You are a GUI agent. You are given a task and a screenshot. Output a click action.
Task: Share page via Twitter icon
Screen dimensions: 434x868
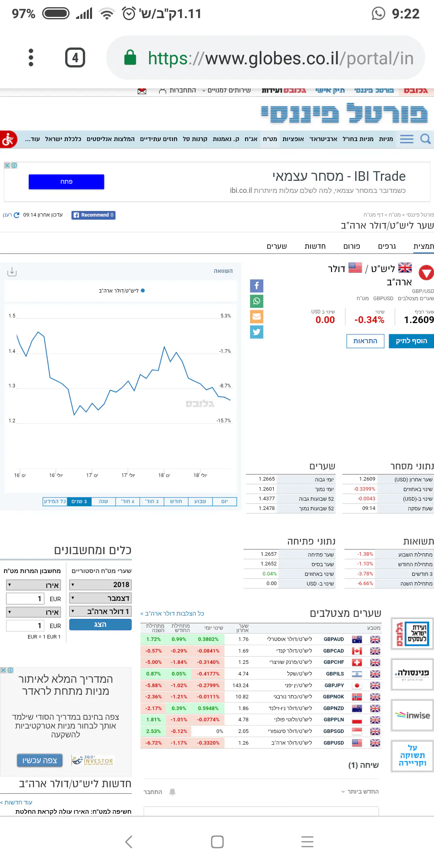(256, 332)
